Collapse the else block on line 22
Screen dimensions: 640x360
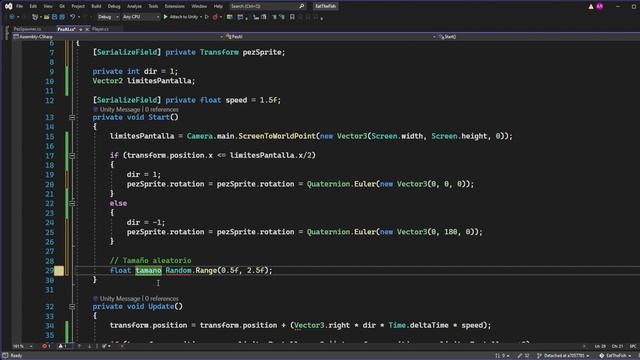tap(72, 203)
